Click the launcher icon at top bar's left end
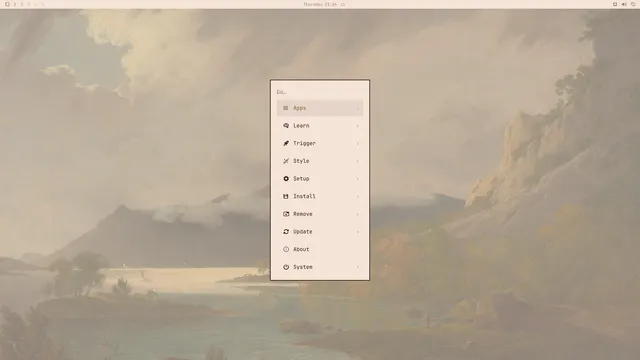This screenshot has width=640, height=360. pos(7,4)
